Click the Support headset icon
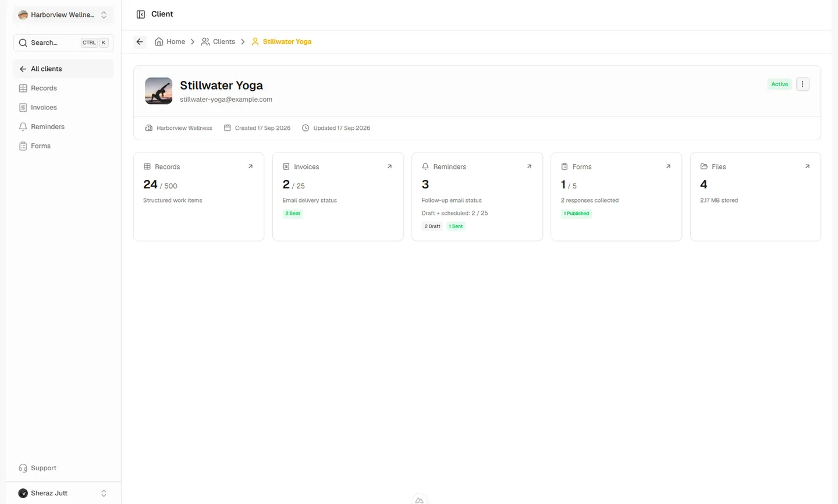 click(x=23, y=468)
